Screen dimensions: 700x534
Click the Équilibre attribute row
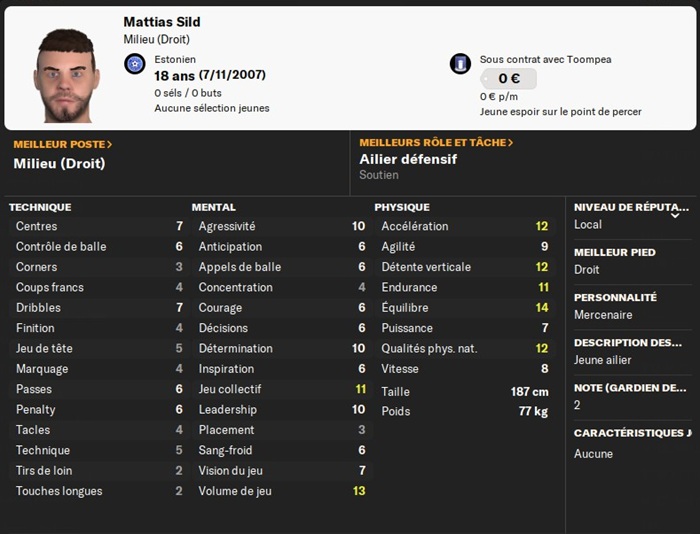tap(464, 308)
